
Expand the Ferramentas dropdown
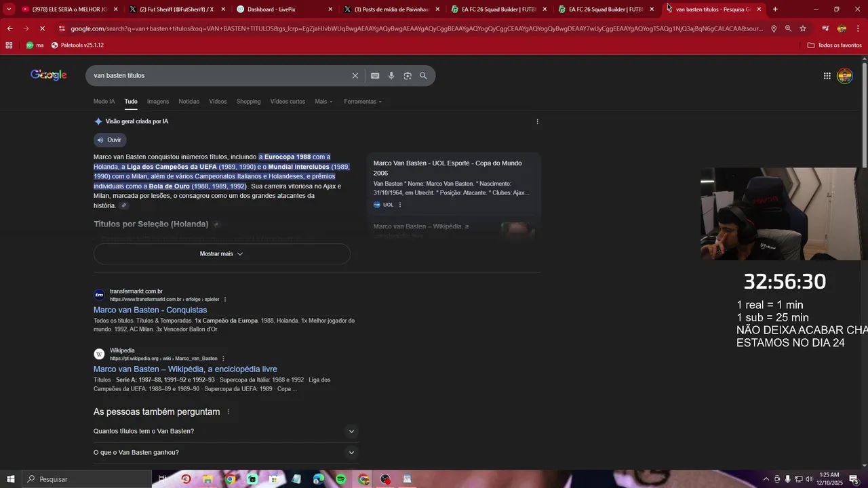pos(363,102)
